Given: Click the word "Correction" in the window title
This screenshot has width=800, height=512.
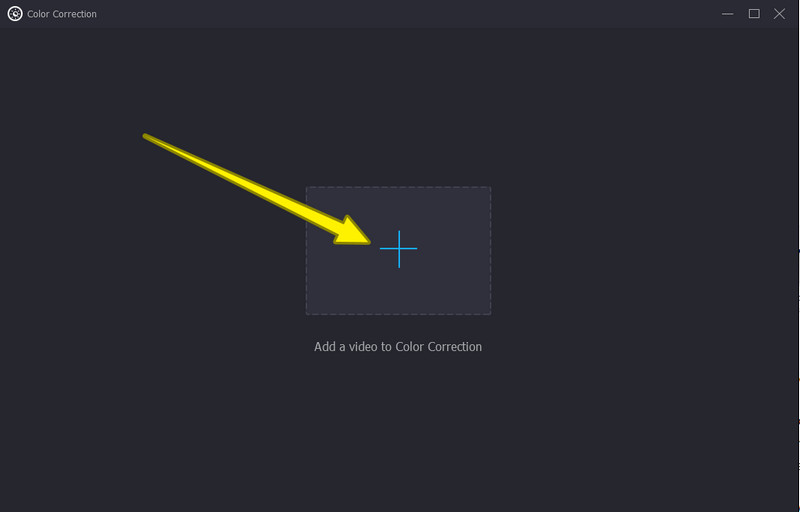Looking at the screenshot, I should (x=75, y=14).
